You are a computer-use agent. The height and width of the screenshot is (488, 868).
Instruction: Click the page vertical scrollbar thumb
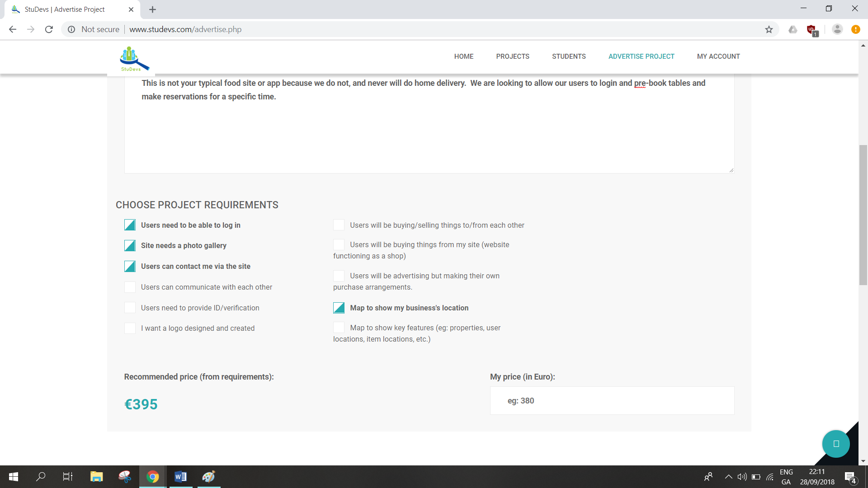863,215
